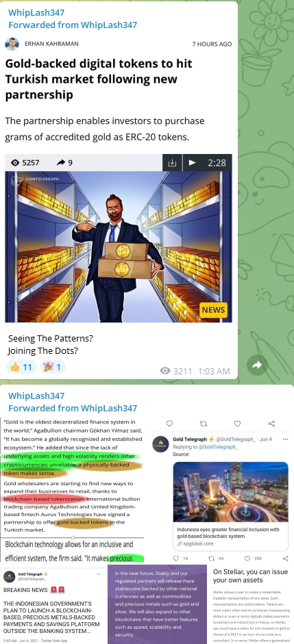Open the three-dot menu on Gold Telegraph tweet

[x=285, y=439]
